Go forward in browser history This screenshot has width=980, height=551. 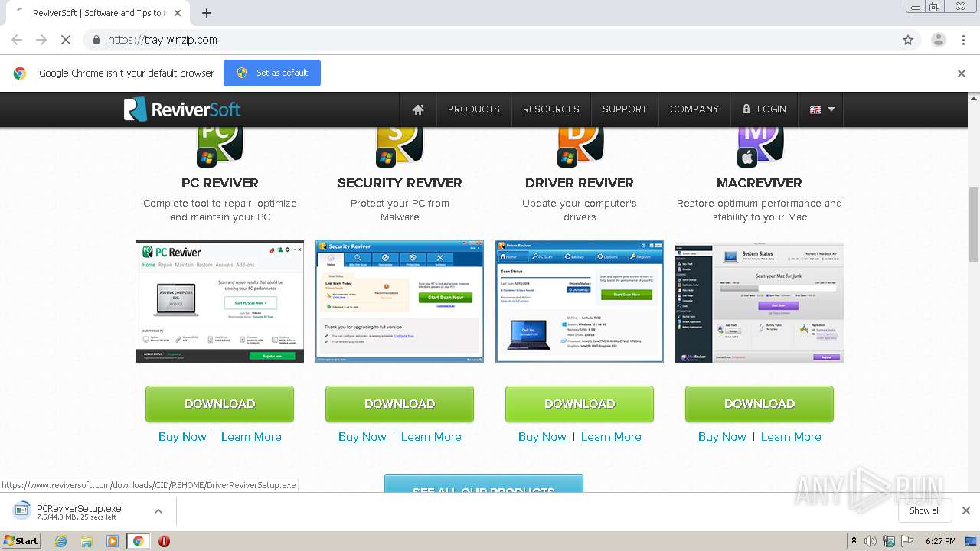[41, 40]
